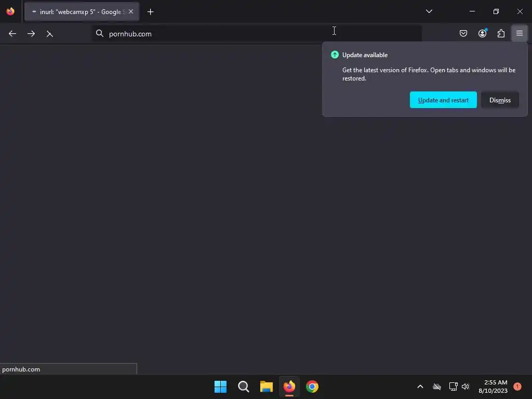Screen dimensions: 532x399
Task: Click Firefox icon in taskbar
Action: pos(289,387)
